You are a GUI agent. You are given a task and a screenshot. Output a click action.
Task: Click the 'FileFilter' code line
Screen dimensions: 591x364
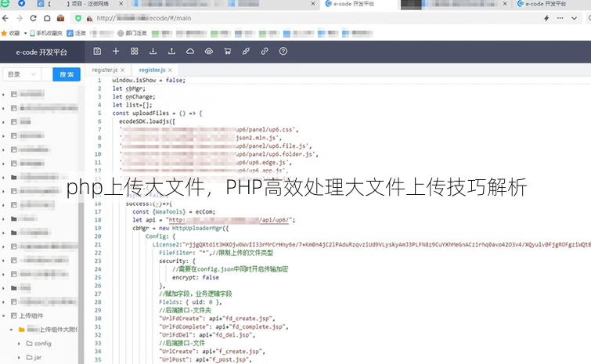[216, 253]
